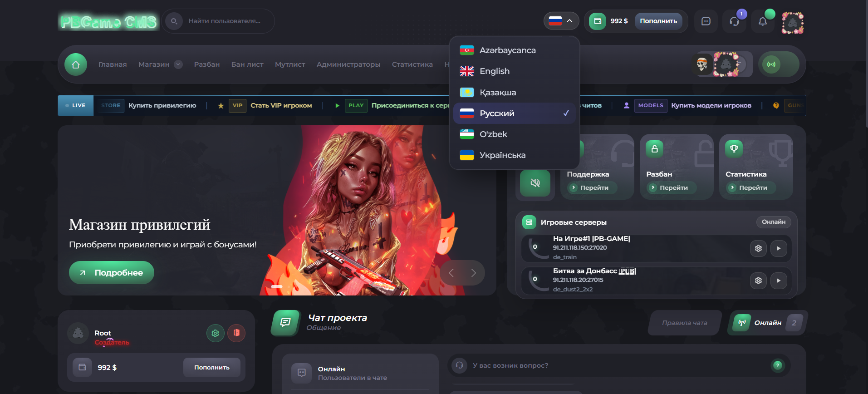Image resolution: width=868 pixels, height=394 pixels.
Task: Click trophy icon on Статистика card
Action: (x=734, y=148)
